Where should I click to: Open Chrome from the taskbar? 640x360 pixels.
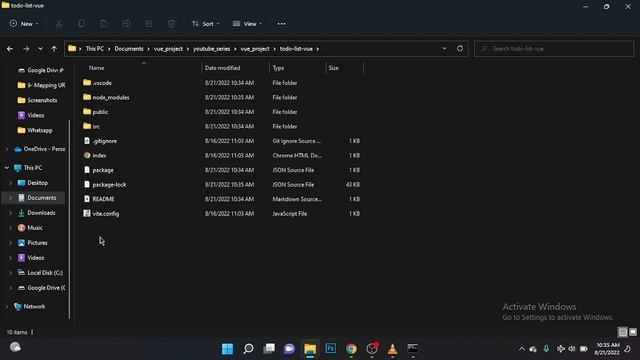click(351, 349)
